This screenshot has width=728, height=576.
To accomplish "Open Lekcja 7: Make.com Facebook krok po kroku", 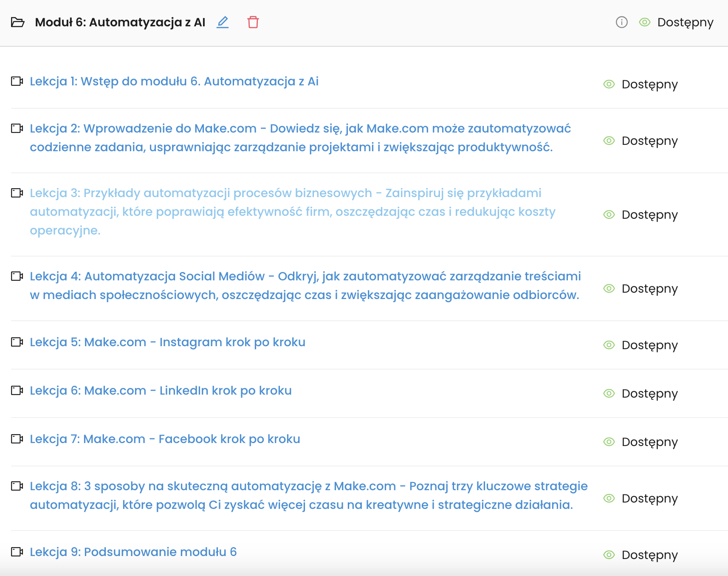I will (165, 439).
